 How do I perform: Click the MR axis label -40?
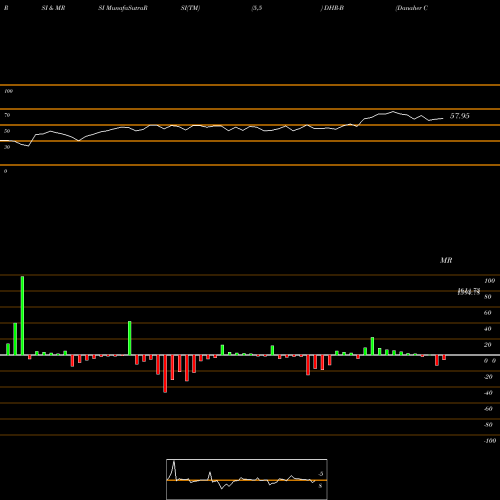pos(488,393)
